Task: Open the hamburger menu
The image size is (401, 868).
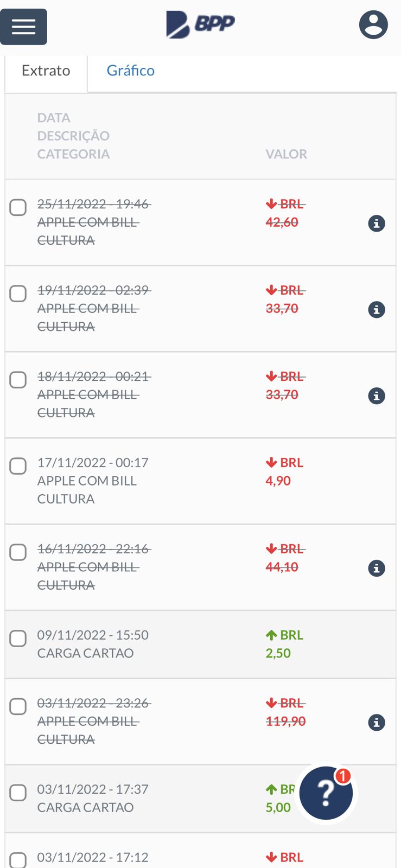Action: pos(23,27)
